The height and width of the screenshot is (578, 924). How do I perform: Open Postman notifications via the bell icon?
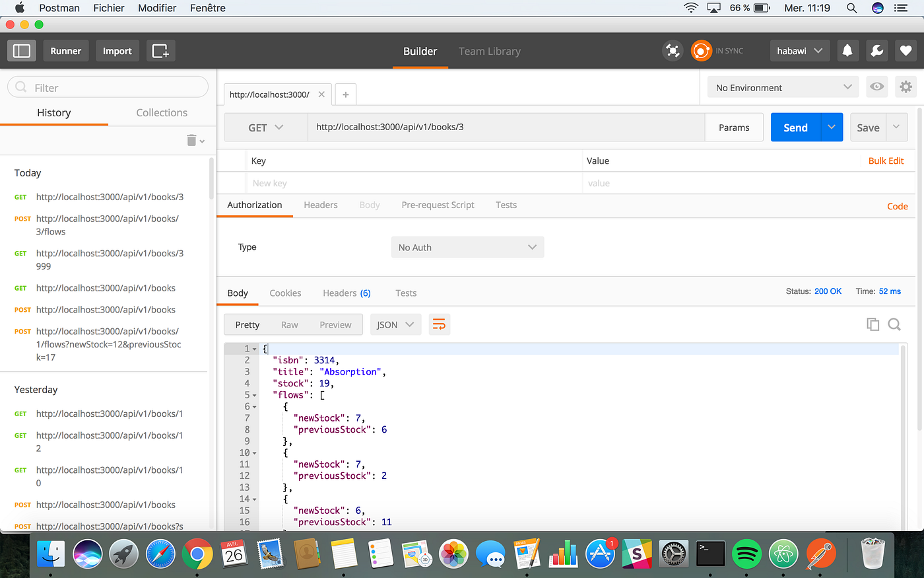(x=847, y=50)
